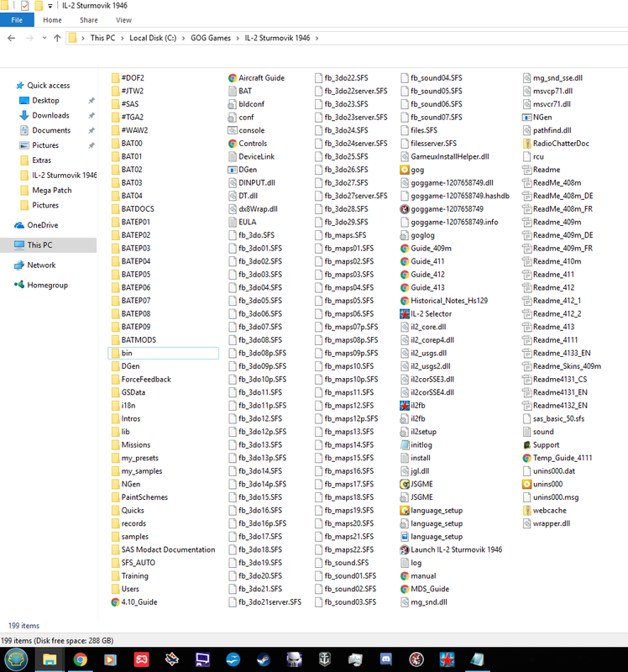Image resolution: width=628 pixels, height=672 pixels.
Task: Select the Launch IL-2 Sturmovik 1946 shortcut
Action: click(451, 549)
